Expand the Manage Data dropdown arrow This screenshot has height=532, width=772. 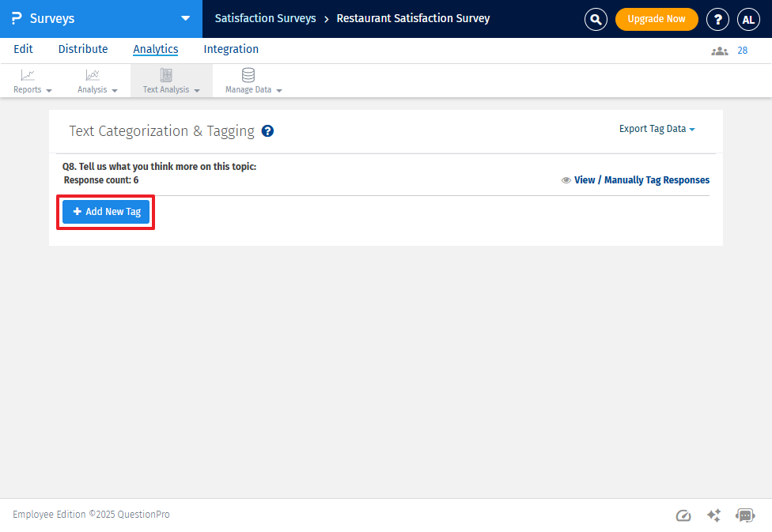279,91
